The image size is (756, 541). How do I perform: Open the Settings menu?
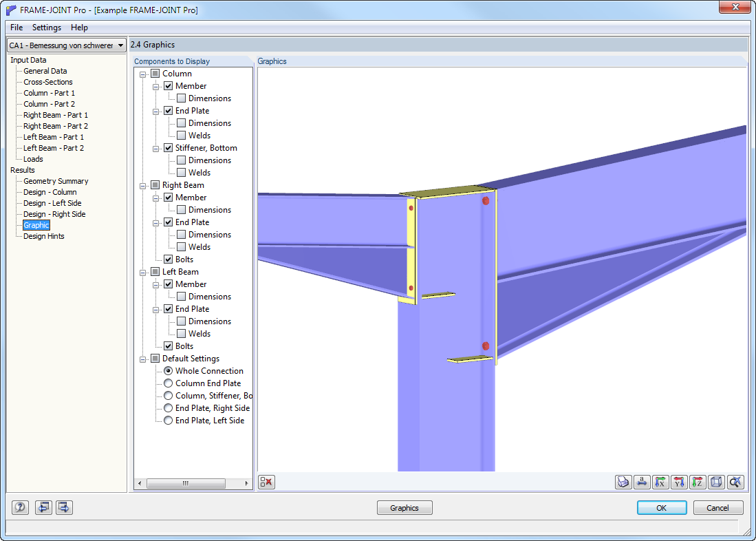[x=47, y=28]
